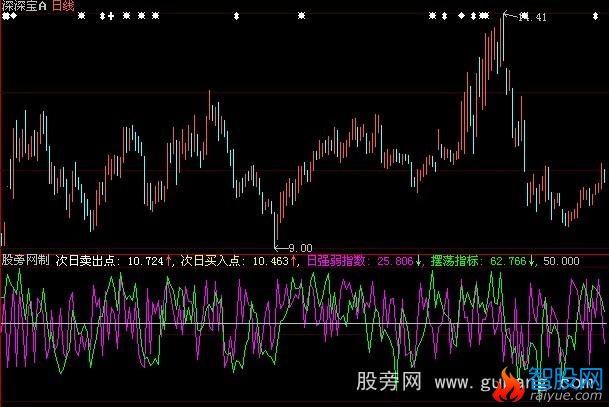Screen dimensions: 609x407
Task: Click the 50.000 reference value
Action: (561, 261)
